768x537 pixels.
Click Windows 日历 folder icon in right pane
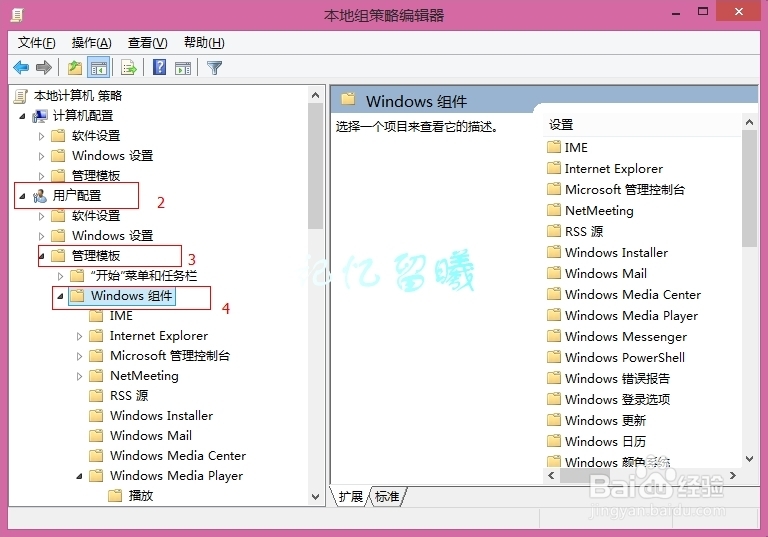pos(553,441)
